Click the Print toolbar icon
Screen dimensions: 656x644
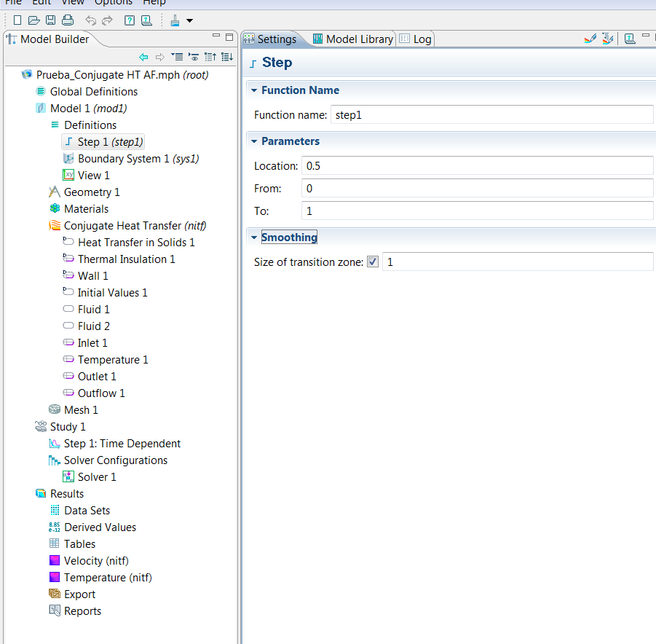point(67,20)
